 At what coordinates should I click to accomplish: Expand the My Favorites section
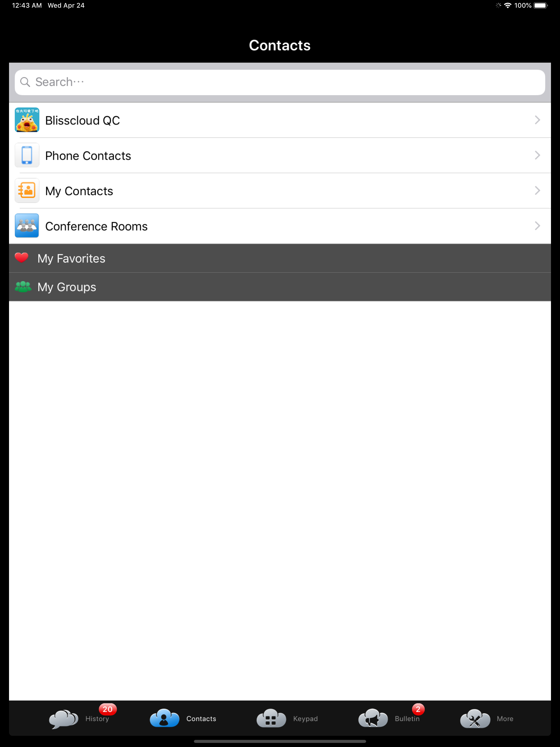coord(280,258)
